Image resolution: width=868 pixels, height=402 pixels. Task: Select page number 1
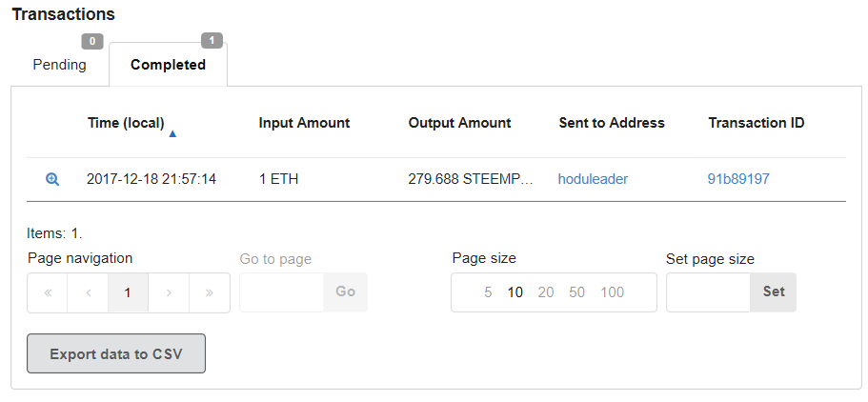coord(128,292)
